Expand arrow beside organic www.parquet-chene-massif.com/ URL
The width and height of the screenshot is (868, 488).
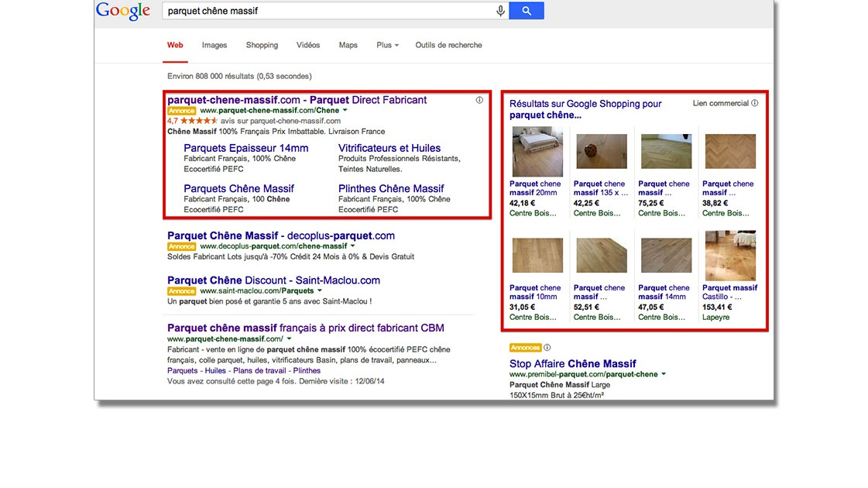(289, 339)
